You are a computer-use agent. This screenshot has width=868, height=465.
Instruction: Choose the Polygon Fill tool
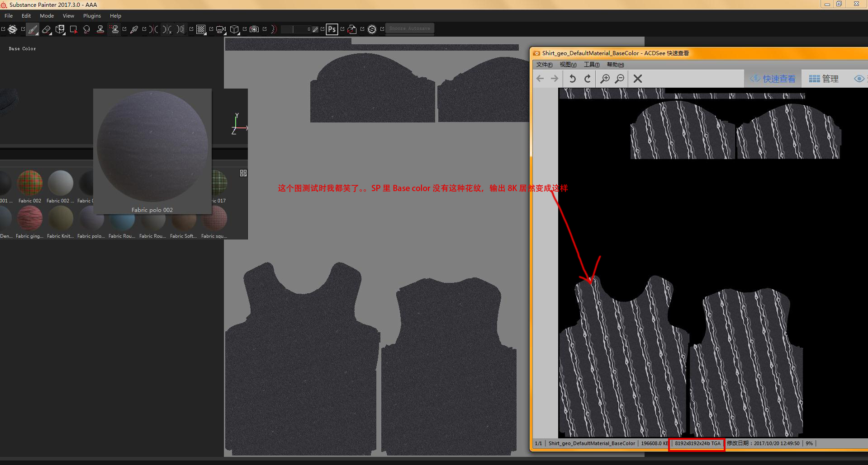[x=73, y=30]
